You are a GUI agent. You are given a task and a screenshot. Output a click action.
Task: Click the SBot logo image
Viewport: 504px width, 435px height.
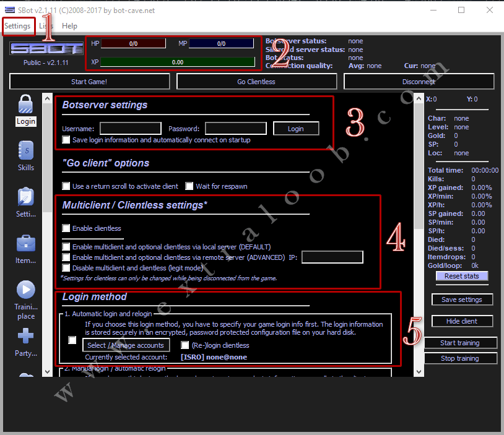tap(46, 48)
